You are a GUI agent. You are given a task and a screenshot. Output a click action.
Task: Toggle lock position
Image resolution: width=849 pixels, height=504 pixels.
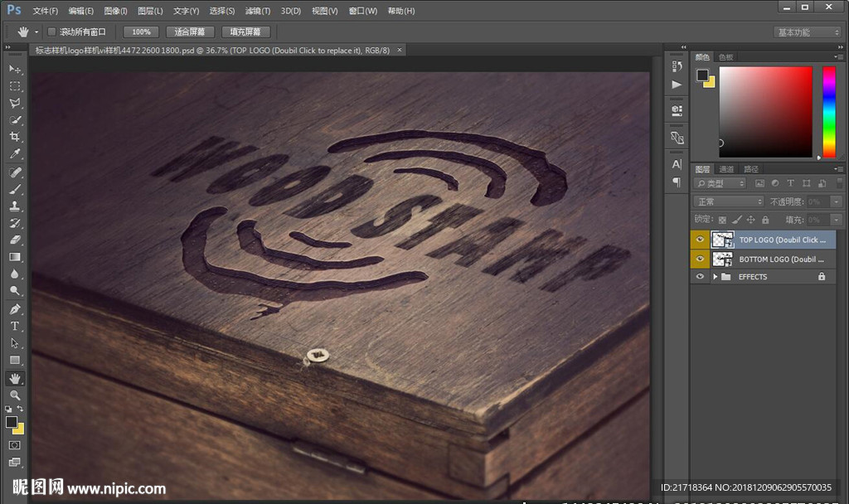tap(750, 220)
